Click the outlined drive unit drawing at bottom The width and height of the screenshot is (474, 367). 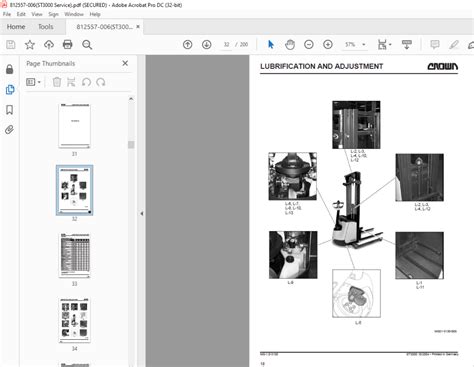[356, 293]
